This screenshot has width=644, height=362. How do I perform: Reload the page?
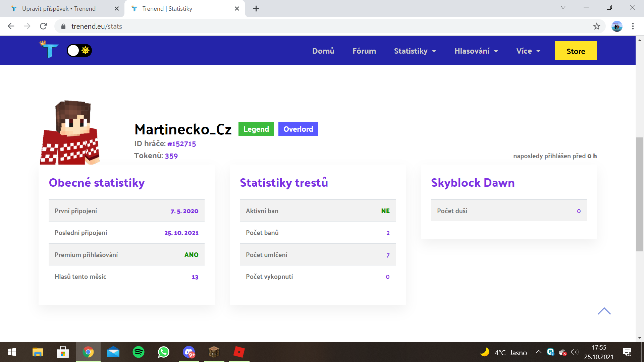[x=43, y=26]
